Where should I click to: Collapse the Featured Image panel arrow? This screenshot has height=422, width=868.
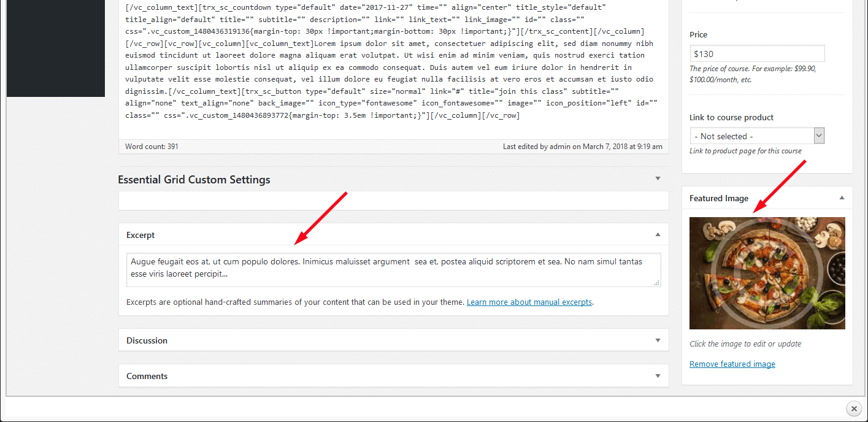[x=842, y=198]
